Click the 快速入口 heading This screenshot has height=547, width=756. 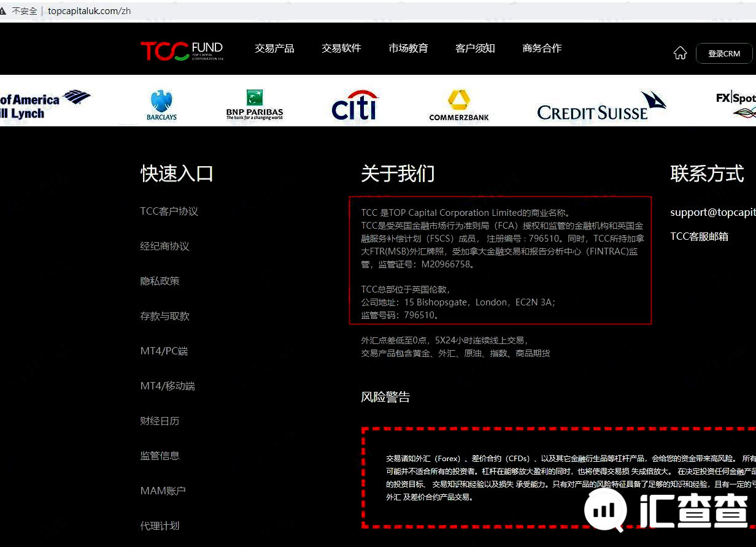tap(177, 174)
